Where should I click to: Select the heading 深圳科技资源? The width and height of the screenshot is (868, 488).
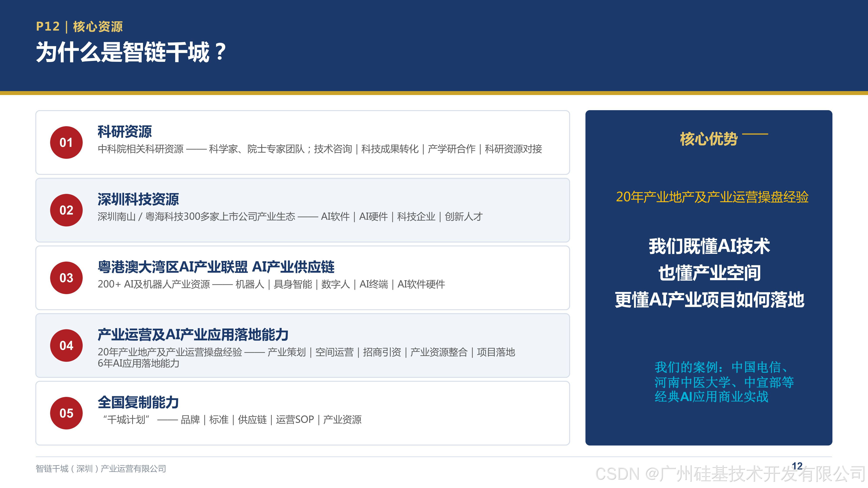coord(138,199)
